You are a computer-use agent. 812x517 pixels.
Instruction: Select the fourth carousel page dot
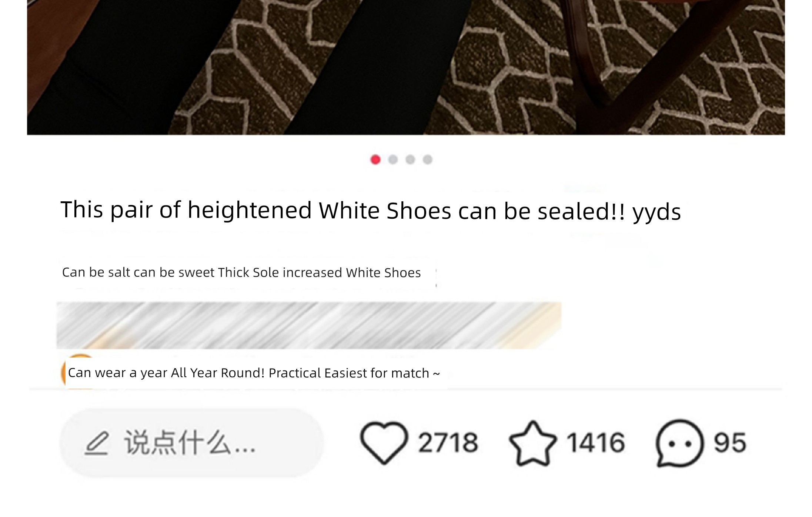[x=428, y=160]
